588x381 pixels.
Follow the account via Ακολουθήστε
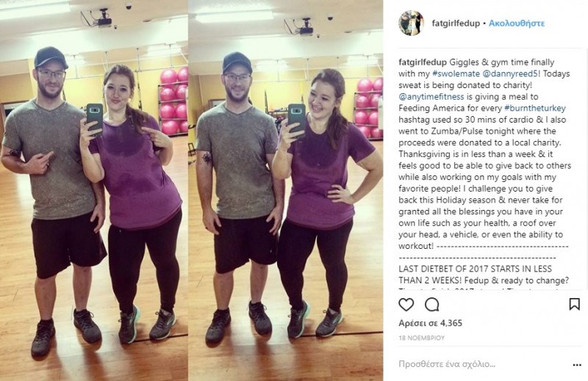[x=517, y=23]
